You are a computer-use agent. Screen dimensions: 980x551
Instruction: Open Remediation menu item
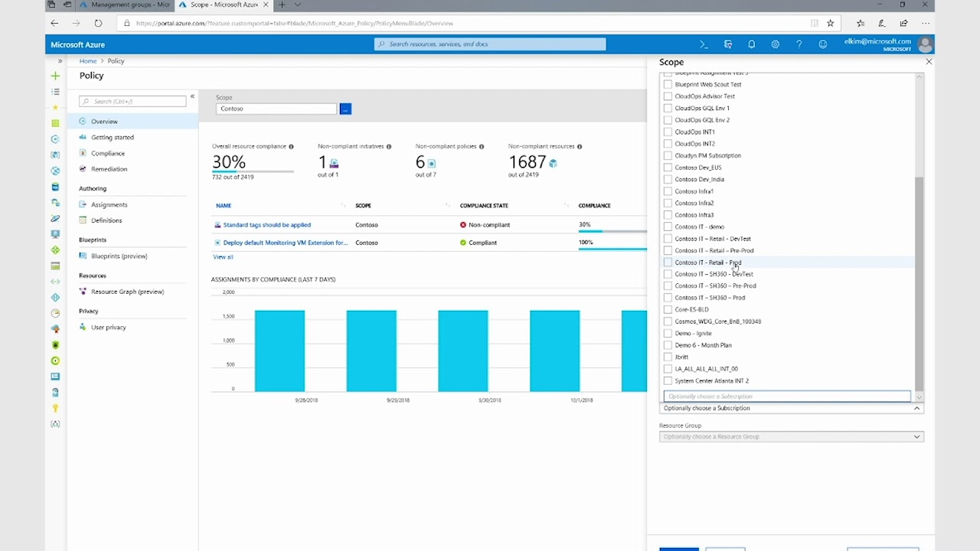[x=109, y=169]
